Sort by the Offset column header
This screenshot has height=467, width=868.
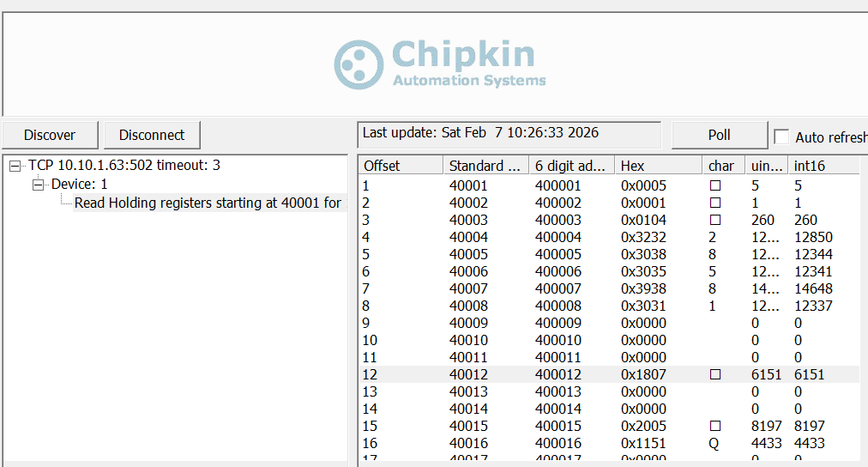(401, 166)
